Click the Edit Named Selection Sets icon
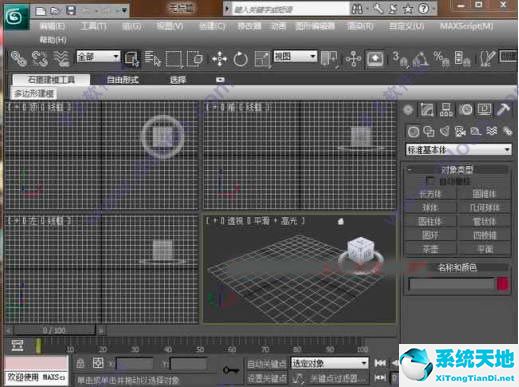 coord(487,58)
